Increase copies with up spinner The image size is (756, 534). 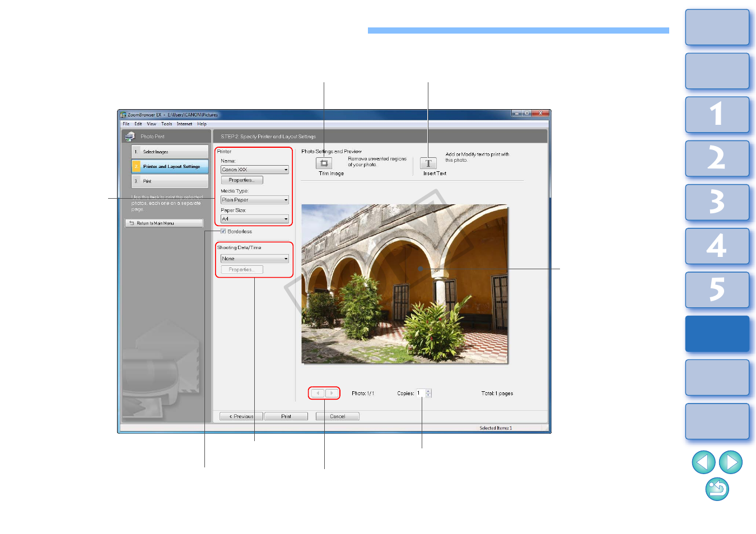pos(428,391)
